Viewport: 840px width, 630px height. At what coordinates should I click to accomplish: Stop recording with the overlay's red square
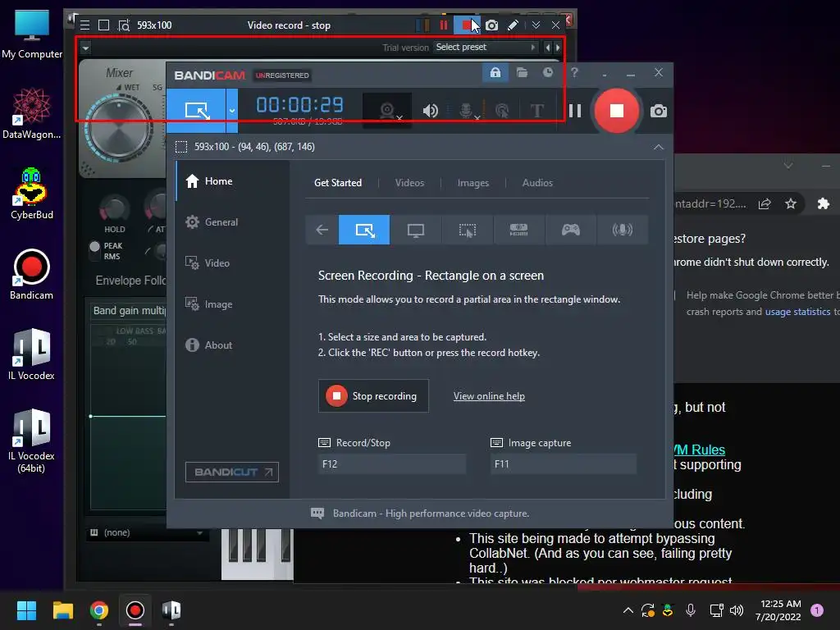click(x=466, y=25)
